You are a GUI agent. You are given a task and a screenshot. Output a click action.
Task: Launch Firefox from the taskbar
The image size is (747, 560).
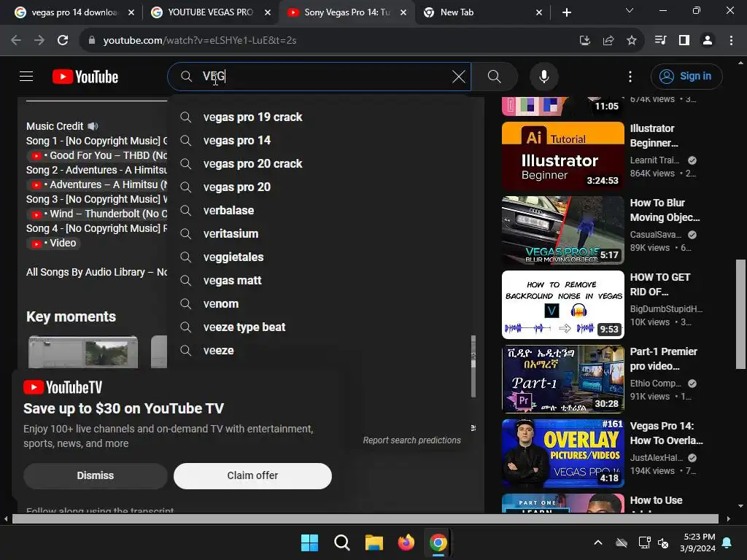tap(406, 542)
